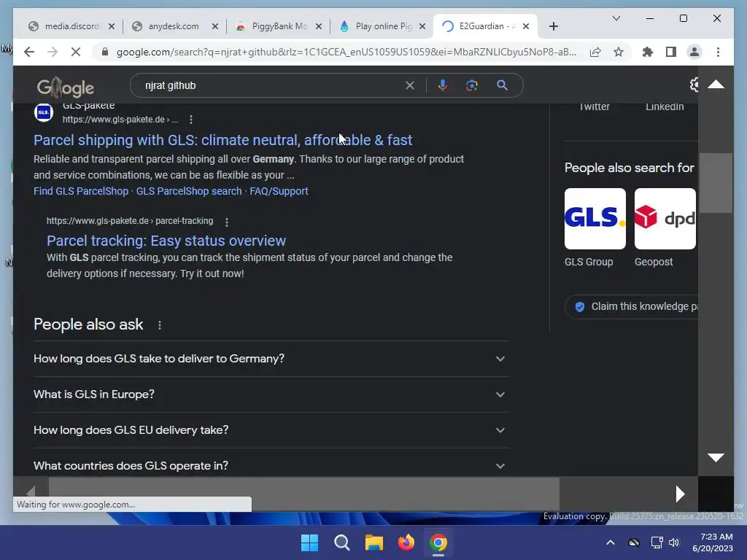
Task: Open File Explorer from taskbar
Action: [x=374, y=542]
